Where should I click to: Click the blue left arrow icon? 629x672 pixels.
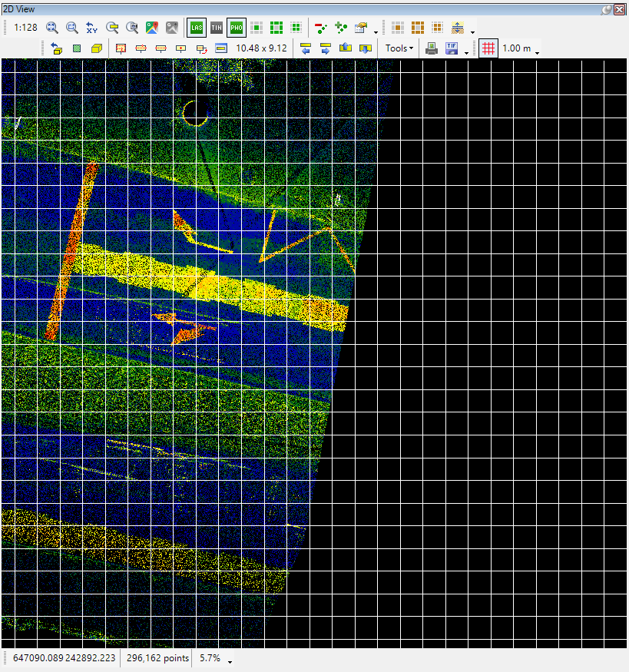305,48
